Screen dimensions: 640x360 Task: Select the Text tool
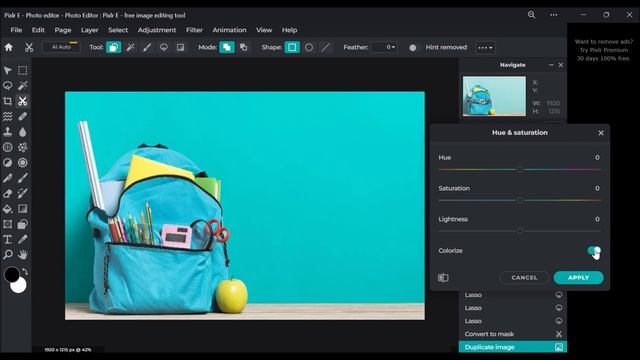point(7,240)
